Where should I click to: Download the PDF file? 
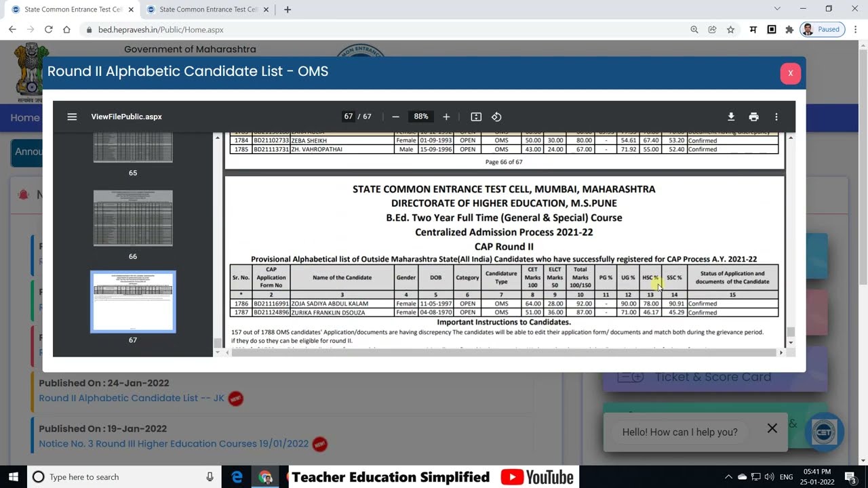(731, 117)
